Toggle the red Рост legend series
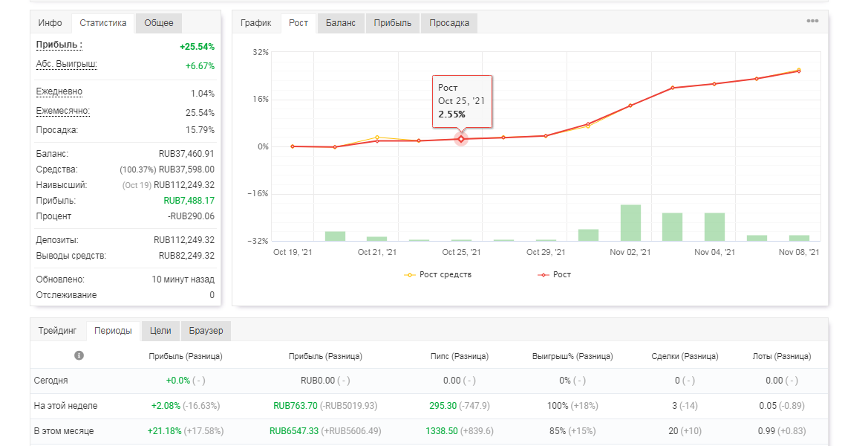The height and width of the screenshot is (446, 868). [554, 275]
